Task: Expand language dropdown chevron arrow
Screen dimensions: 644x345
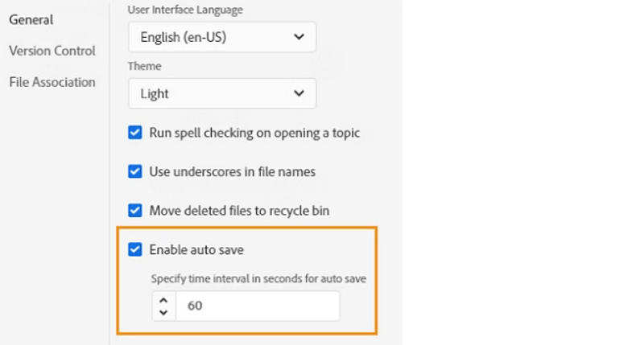Action: tap(299, 37)
